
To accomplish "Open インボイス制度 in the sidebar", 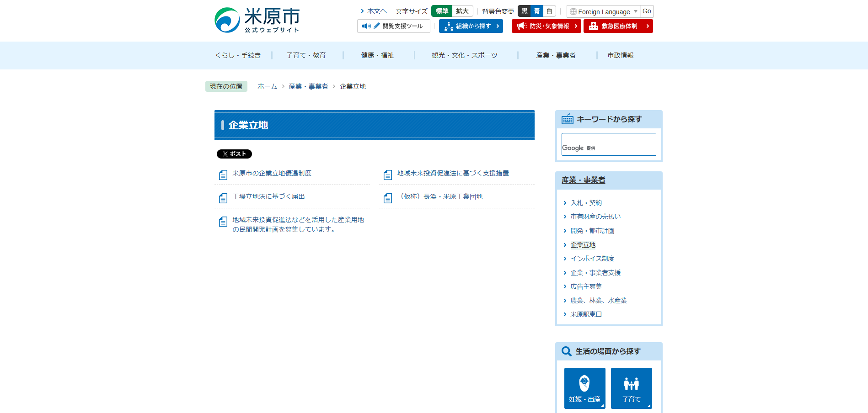I will (592, 259).
